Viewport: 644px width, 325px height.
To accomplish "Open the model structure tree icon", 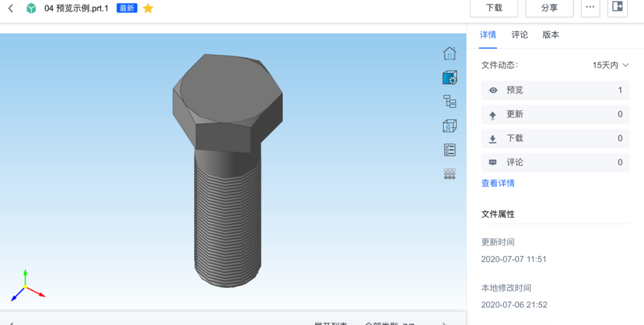I will [450, 101].
